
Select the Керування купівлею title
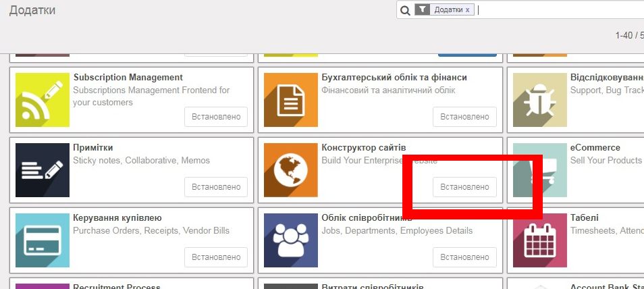(117, 218)
